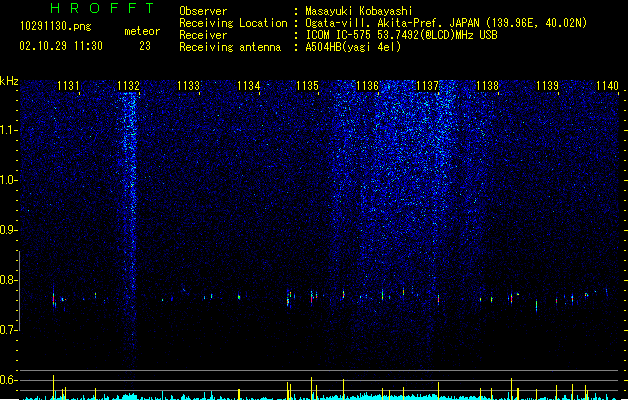Viewport: 629px width, 400px height.
Task: Click the 1133 time axis marker
Action: pyautogui.click(x=188, y=86)
